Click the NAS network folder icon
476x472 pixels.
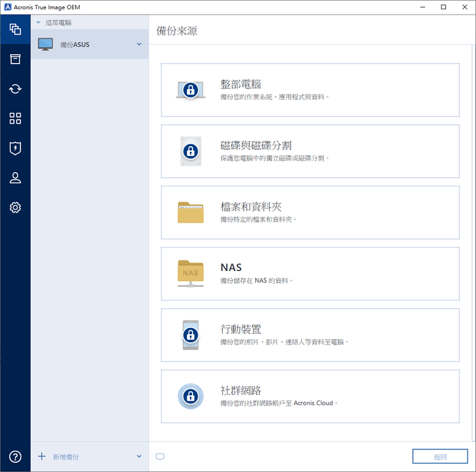[x=190, y=274]
